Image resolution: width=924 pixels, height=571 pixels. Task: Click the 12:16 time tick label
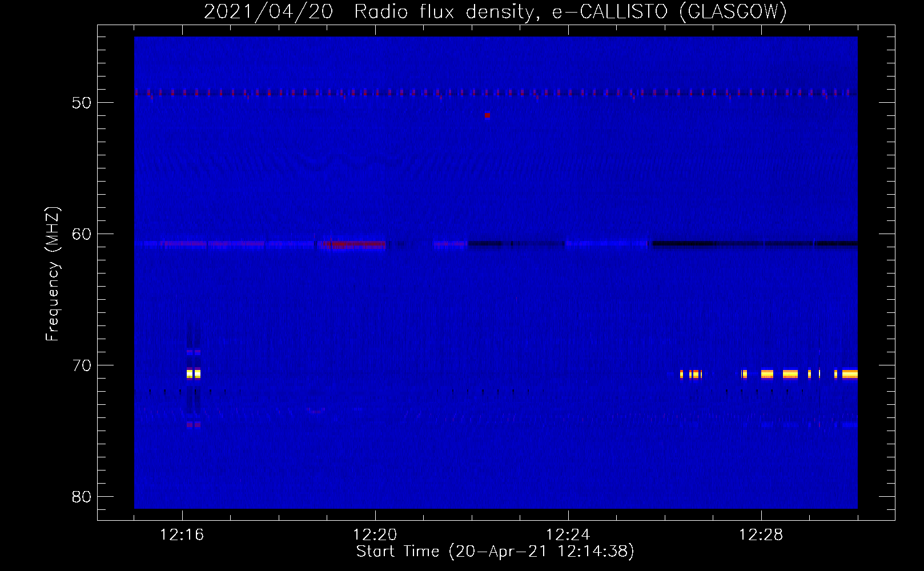182,535
